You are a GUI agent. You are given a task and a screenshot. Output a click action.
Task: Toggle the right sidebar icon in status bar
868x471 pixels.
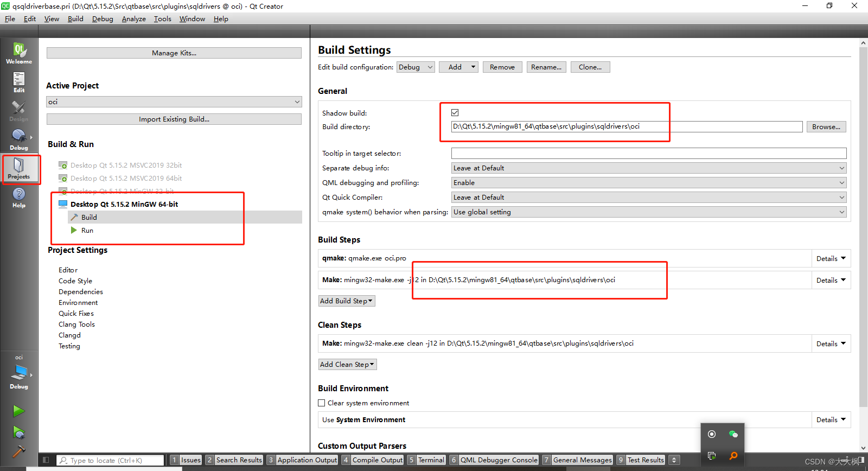coord(861,460)
